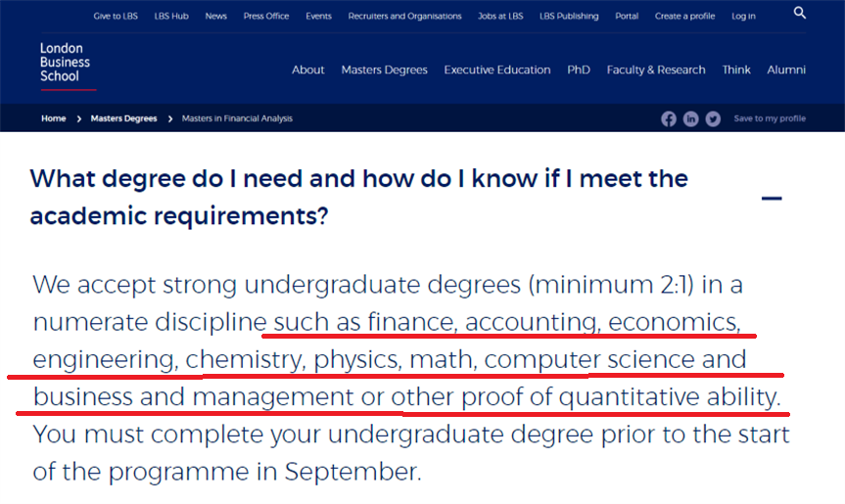Open the Executive Education menu
This screenshot has width=845, height=504.
(497, 69)
